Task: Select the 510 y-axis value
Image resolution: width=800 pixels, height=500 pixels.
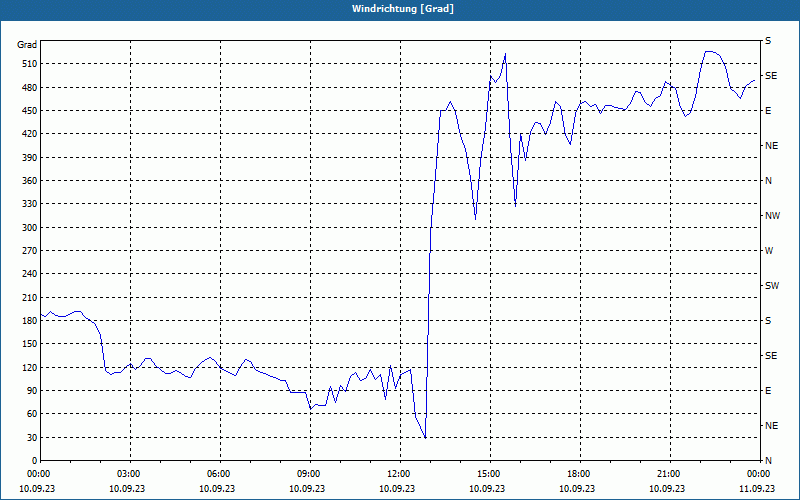Action: [x=31, y=64]
